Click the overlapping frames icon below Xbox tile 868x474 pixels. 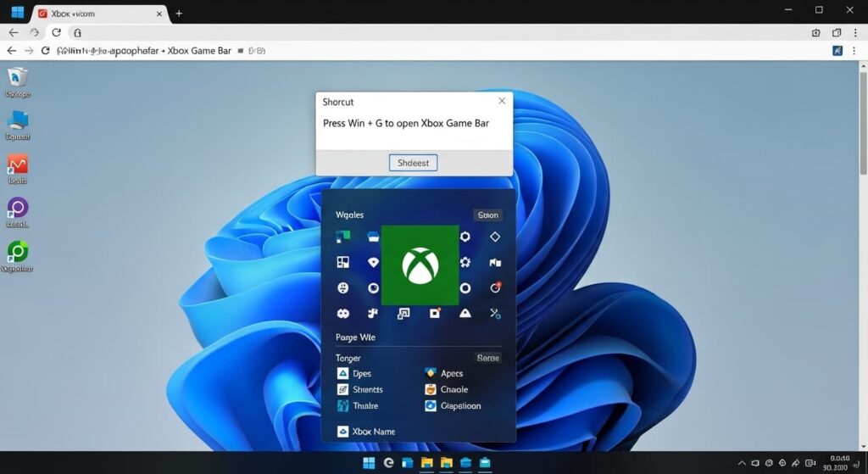(x=403, y=314)
